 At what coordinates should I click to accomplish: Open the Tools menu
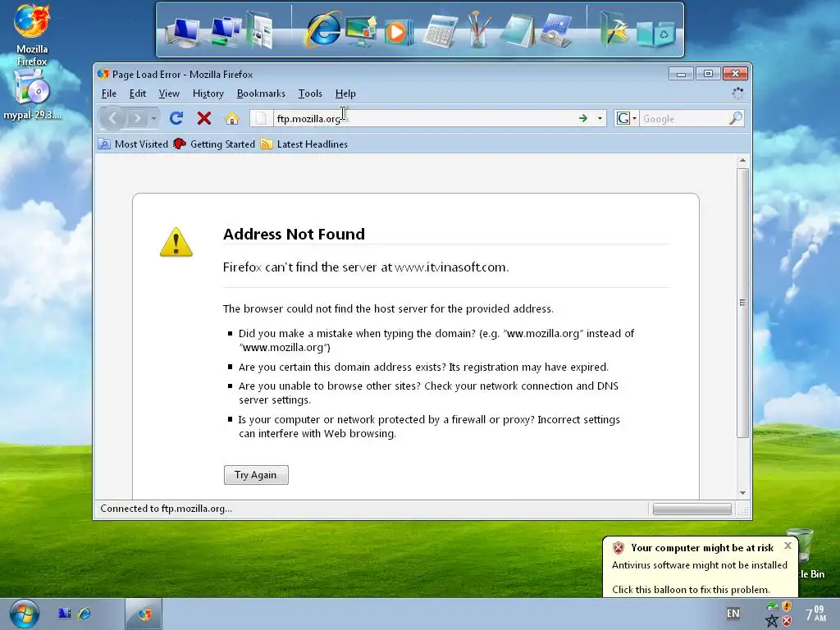coord(310,94)
